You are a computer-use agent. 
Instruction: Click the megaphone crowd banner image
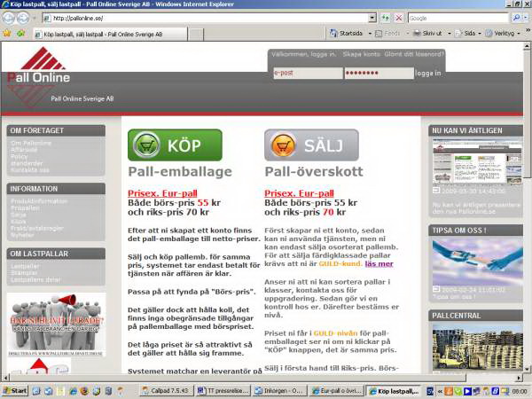(x=57, y=325)
